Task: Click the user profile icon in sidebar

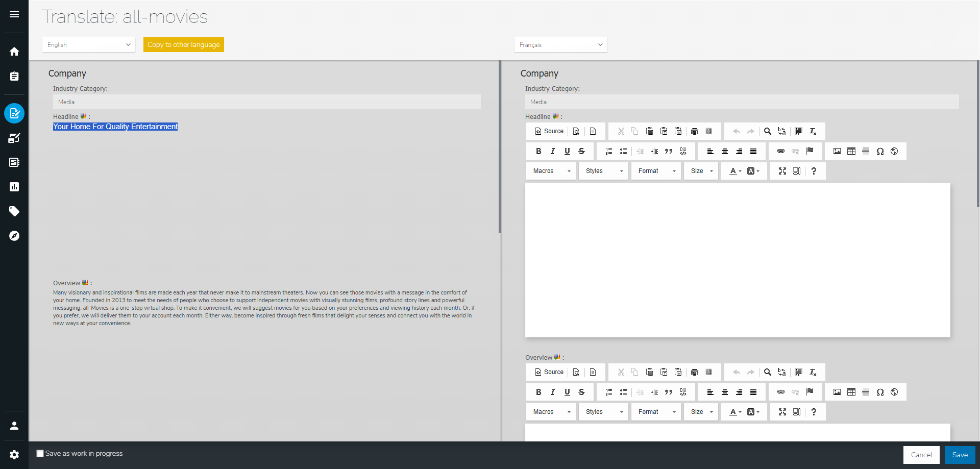Action: pos(14,426)
